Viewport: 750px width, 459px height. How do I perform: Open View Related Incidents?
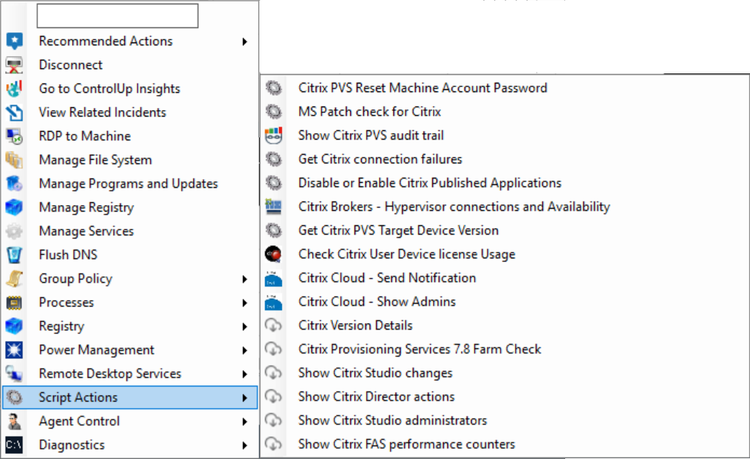(x=130, y=112)
